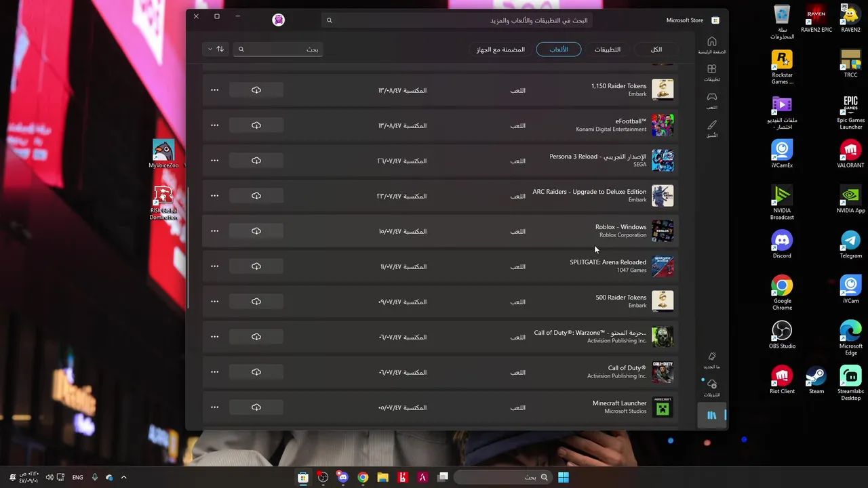The height and width of the screenshot is (488, 868).
Task: Open more options for Roblox - Windows
Action: [215, 231]
